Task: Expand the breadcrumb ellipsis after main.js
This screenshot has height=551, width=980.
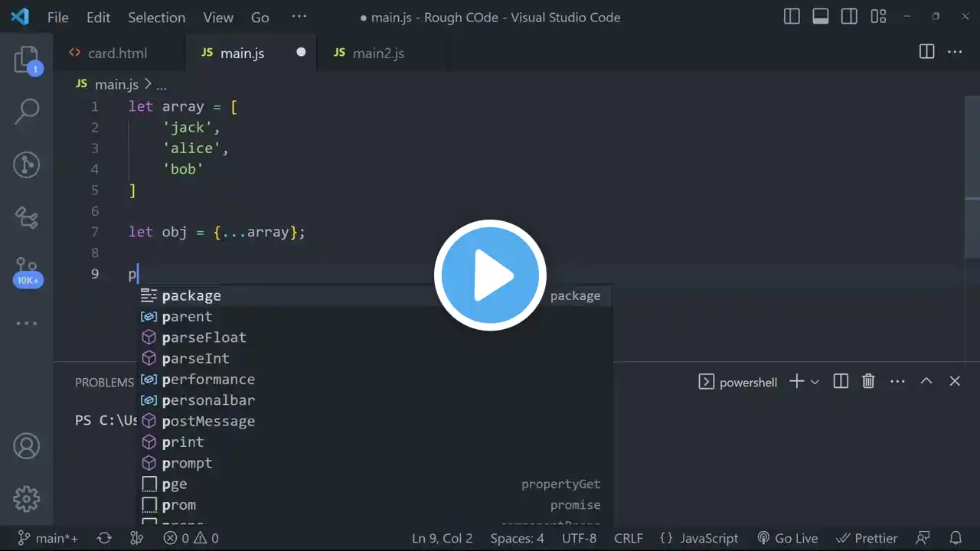Action: point(162,85)
